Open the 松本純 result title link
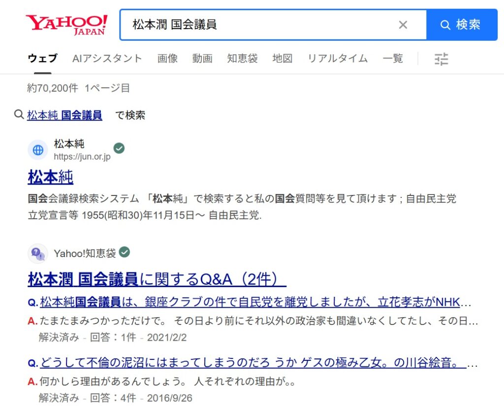Image resolution: width=504 pixels, height=420 pixels. (x=50, y=177)
